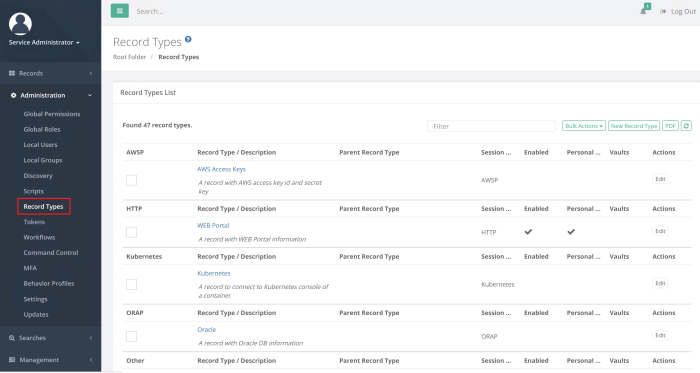The image size is (700, 373).
Task: Export the list with the PDF button
Action: (x=670, y=126)
